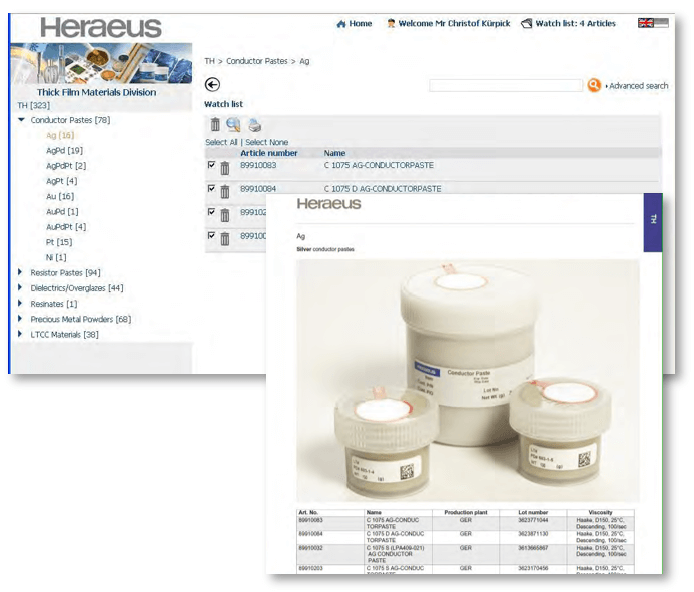The image size is (694, 592).
Task: Expand the Dielectrics/Overglazes category
Action: (x=19, y=288)
